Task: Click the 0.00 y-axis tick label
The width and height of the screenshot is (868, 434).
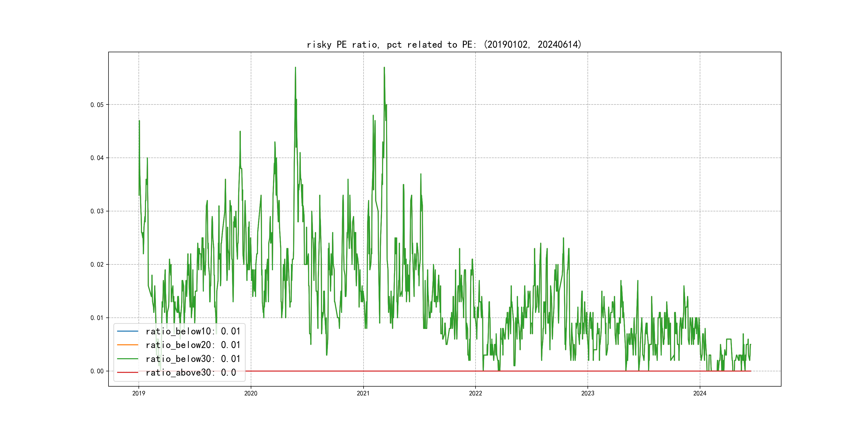Action: (97, 371)
